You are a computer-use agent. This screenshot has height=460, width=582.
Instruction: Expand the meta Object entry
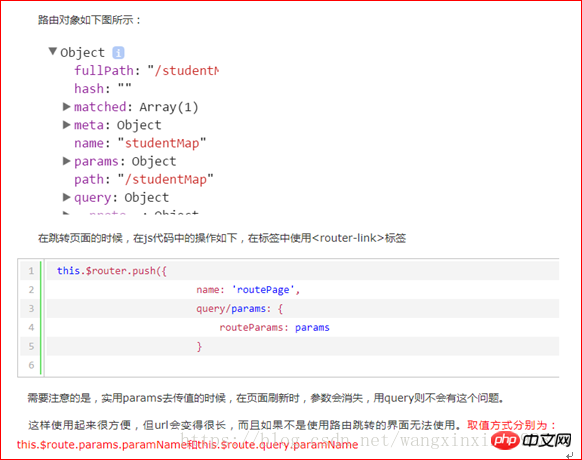(x=66, y=125)
